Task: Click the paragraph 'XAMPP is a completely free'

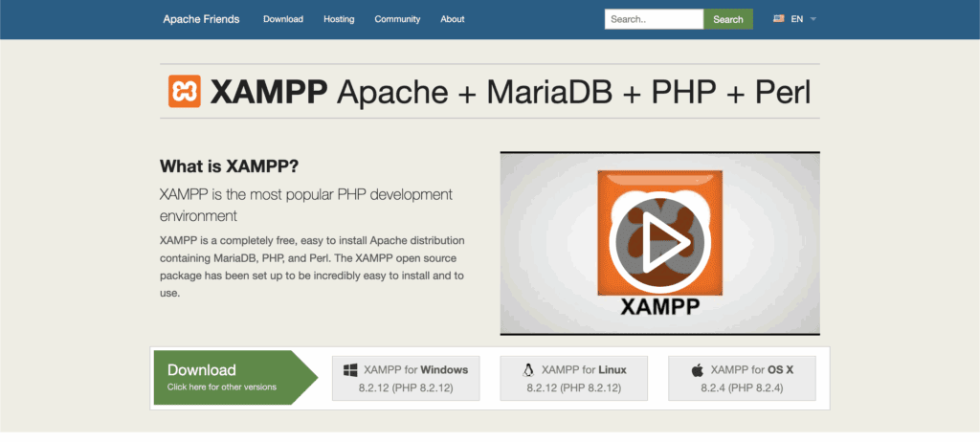Action: [x=312, y=266]
